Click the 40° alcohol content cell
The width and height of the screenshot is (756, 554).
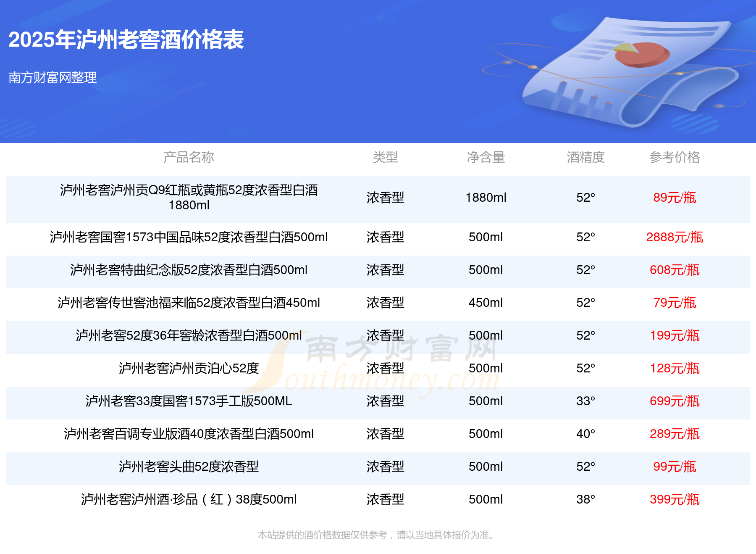[x=585, y=434]
